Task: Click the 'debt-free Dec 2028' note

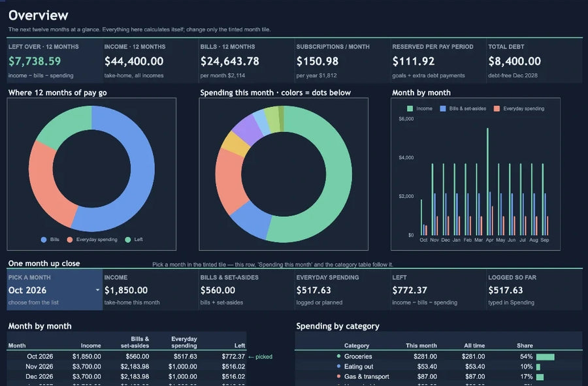Action: coord(513,76)
